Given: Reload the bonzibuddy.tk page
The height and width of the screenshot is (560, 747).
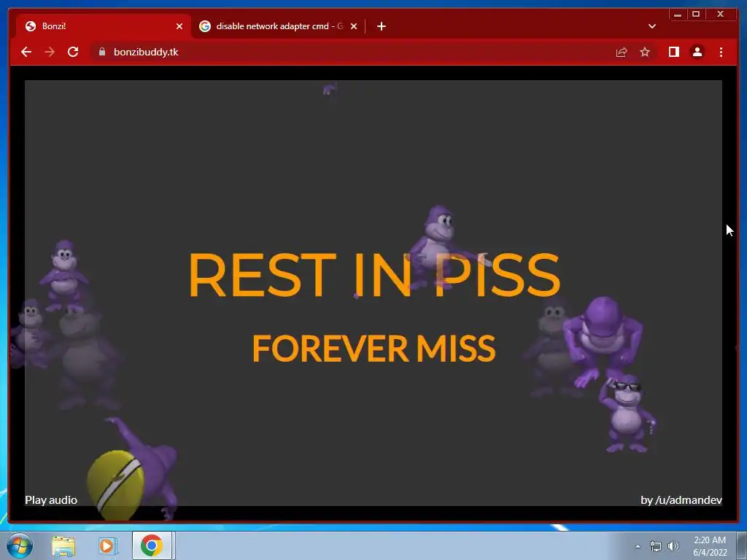Looking at the screenshot, I should click(73, 52).
